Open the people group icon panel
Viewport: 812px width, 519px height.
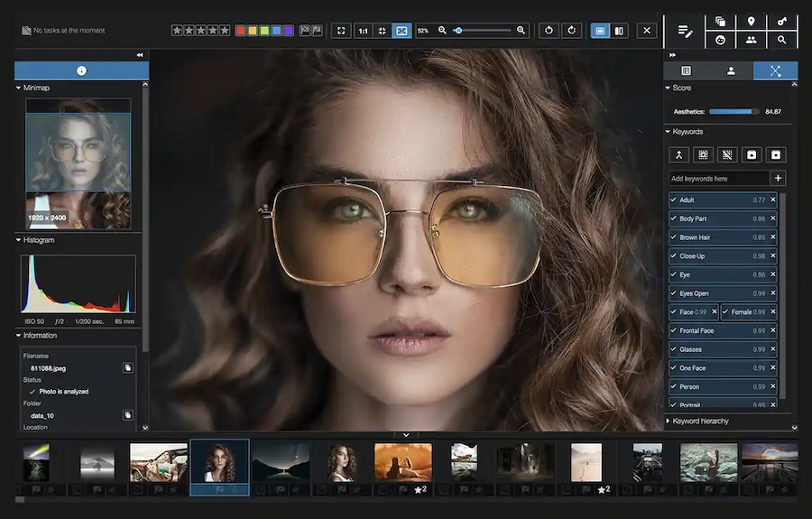pos(751,41)
